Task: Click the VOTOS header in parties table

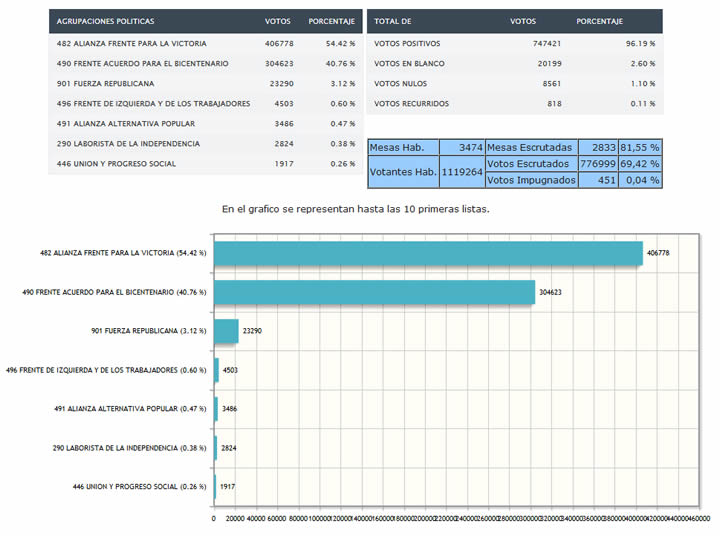Action: tap(278, 20)
